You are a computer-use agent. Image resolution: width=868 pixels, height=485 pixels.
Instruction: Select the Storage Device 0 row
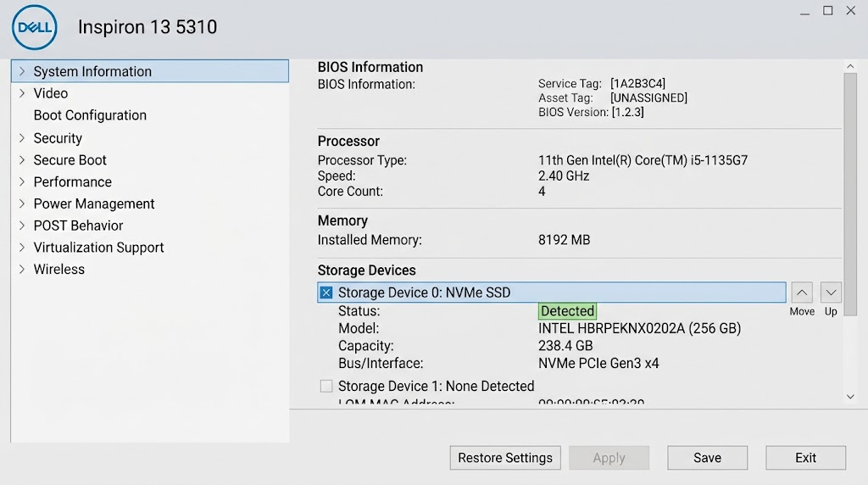(551, 293)
